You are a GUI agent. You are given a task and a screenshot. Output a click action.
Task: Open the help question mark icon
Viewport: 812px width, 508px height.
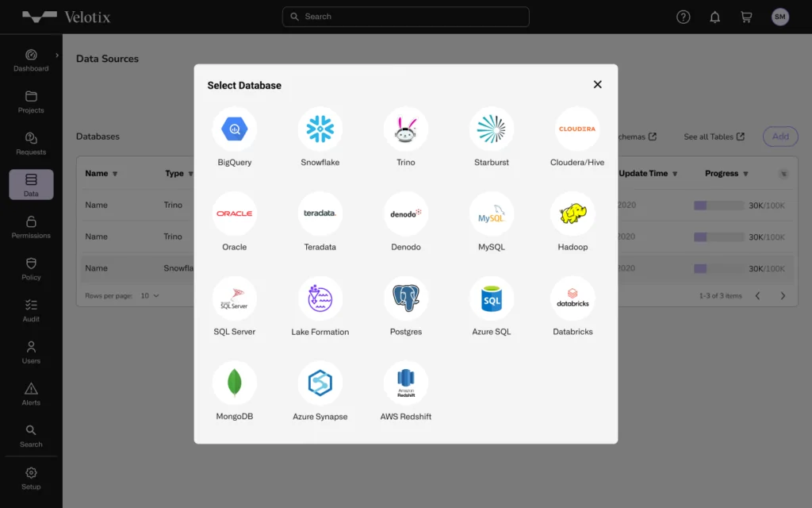pos(683,17)
